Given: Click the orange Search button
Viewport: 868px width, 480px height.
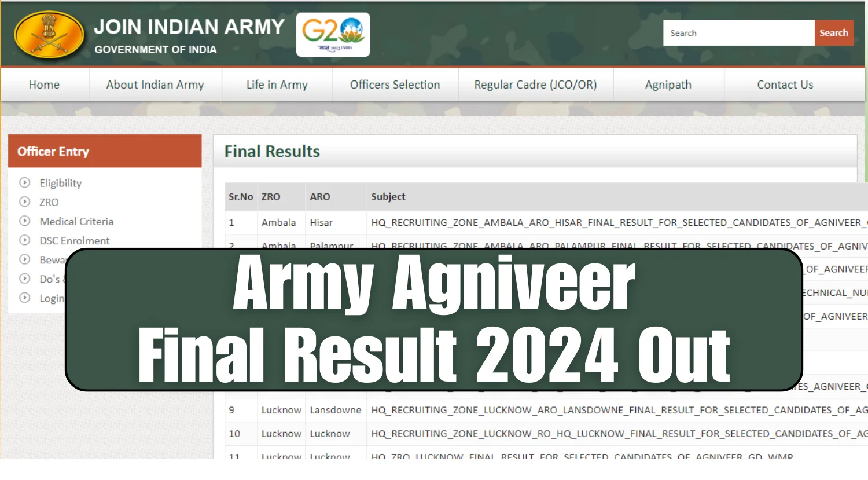Looking at the screenshot, I should [834, 33].
